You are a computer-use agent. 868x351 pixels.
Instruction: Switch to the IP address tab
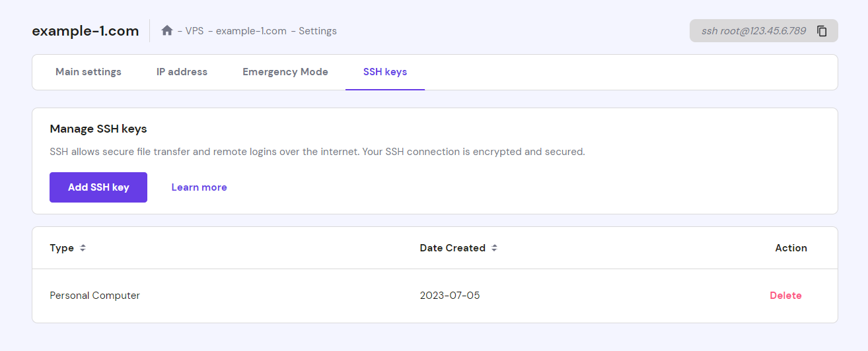point(182,72)
